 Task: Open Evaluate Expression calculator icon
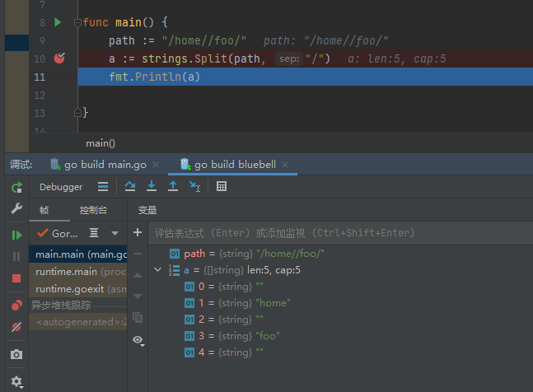pyautogui.click(x=222, y=187)
